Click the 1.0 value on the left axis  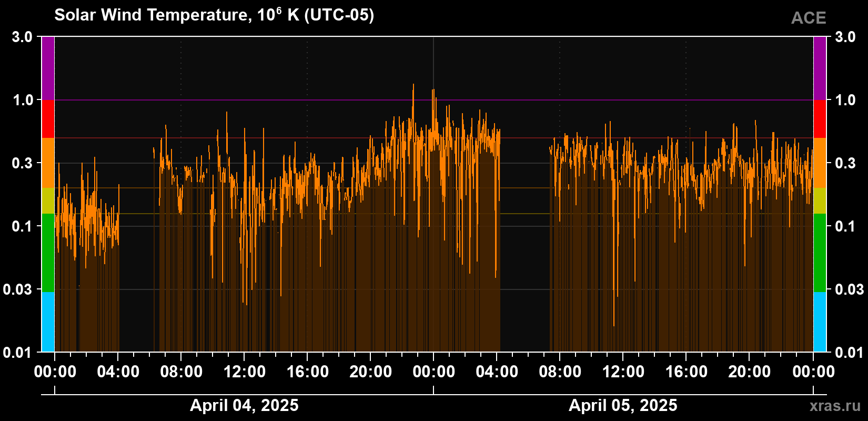click(x=22, y=100)
